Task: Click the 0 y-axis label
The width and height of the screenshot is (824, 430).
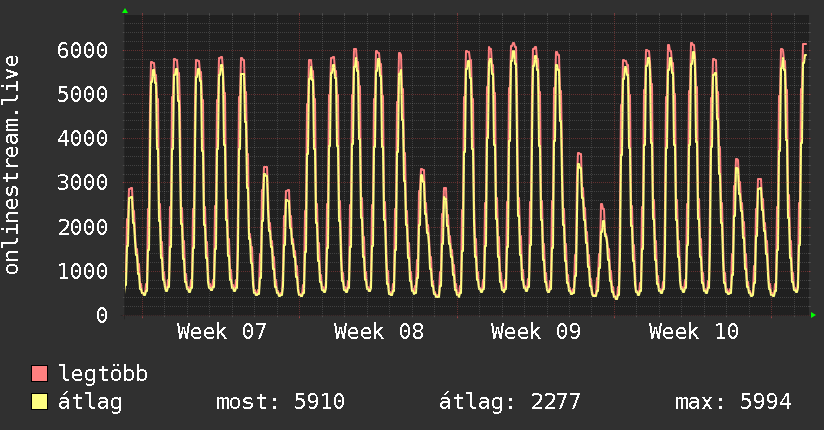Action: (102, 315)
